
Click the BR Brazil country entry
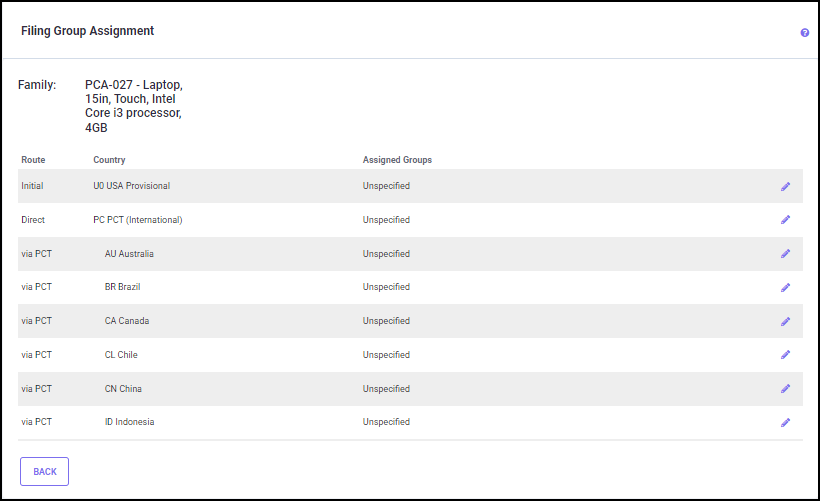point(124,287)
